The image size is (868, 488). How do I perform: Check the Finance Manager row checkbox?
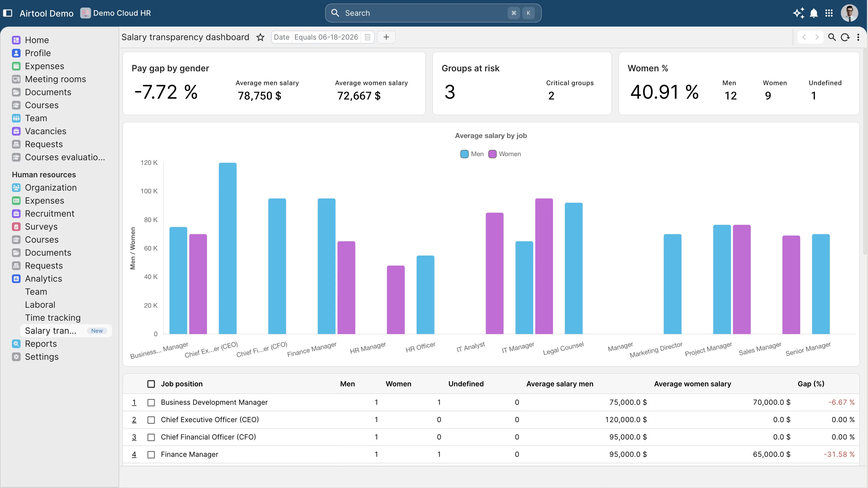tap(151, 455)
